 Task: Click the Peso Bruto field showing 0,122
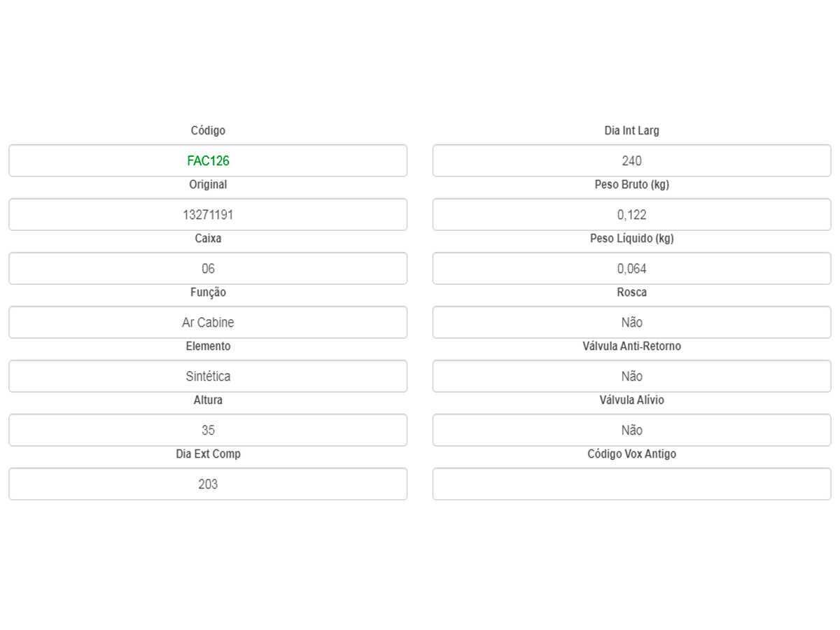631,215
